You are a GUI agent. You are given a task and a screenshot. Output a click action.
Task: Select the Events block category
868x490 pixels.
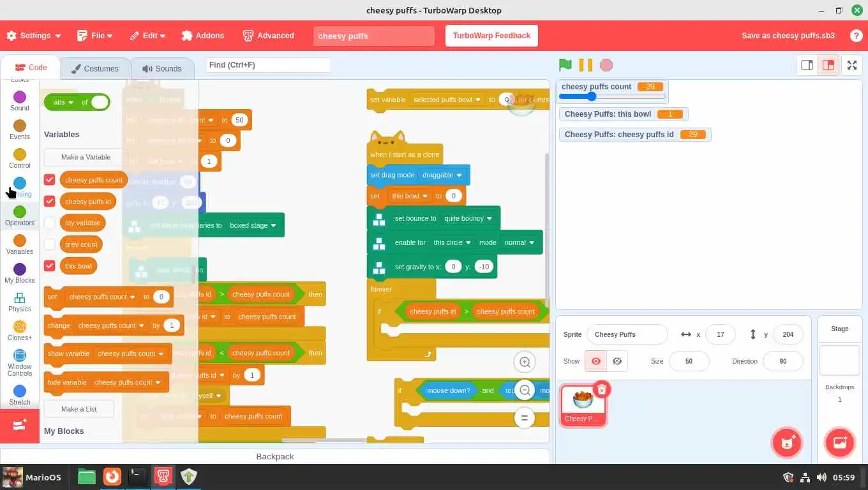pos(20,130)
